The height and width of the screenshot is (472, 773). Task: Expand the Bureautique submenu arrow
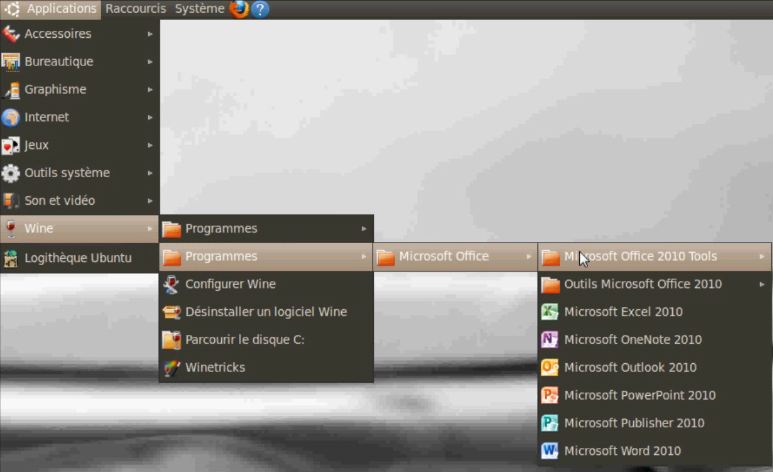pos(150,62)
